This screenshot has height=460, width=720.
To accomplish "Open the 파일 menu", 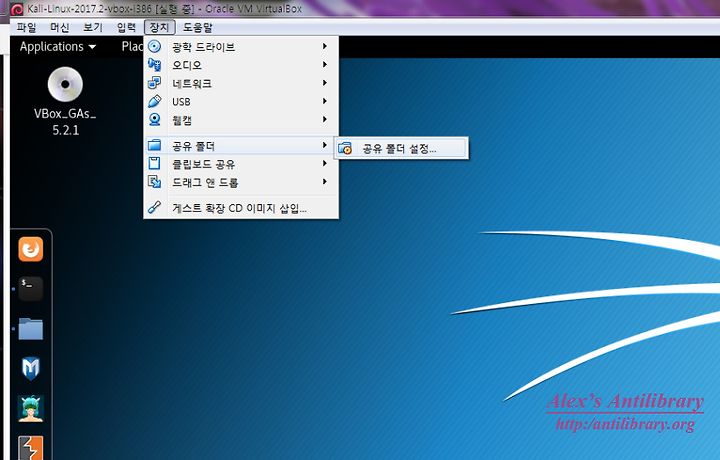I will point(26,28).
